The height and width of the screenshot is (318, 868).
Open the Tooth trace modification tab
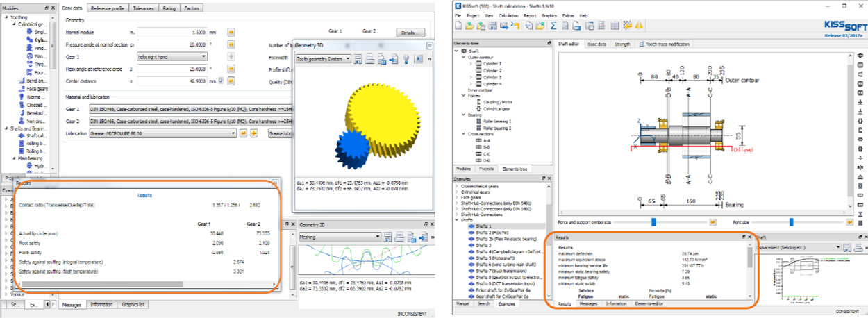[x=666, y=44]
